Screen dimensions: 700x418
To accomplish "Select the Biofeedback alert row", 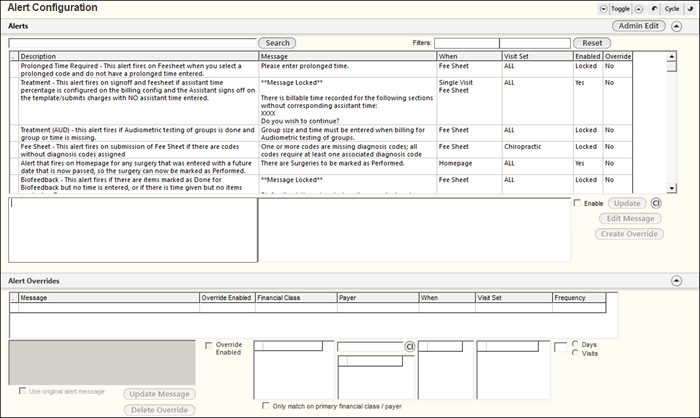I will point(321,184).
